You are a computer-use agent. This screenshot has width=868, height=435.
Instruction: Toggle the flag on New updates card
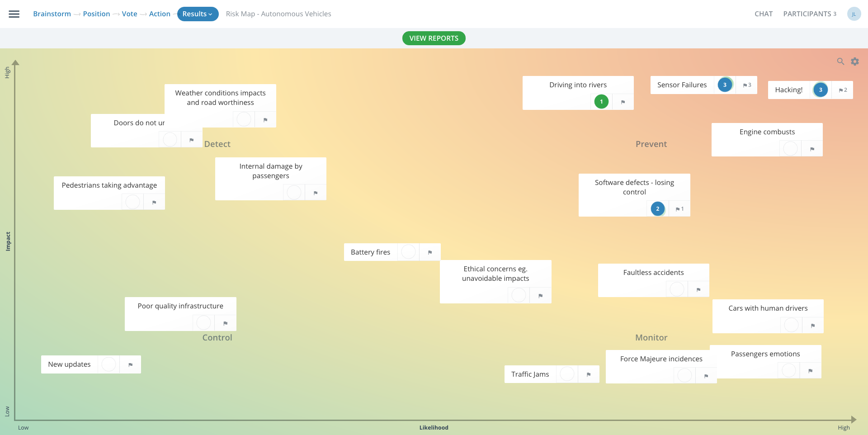(130, 364)
